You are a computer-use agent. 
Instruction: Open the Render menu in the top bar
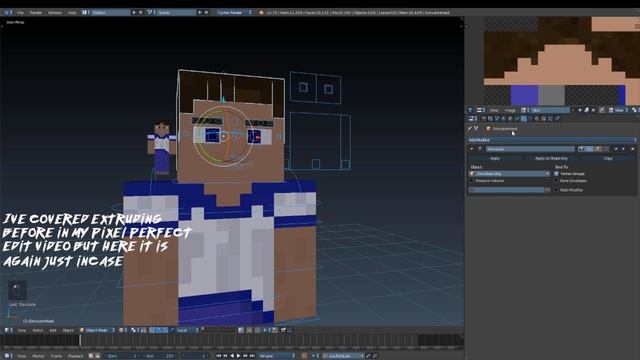pos(36,13)
